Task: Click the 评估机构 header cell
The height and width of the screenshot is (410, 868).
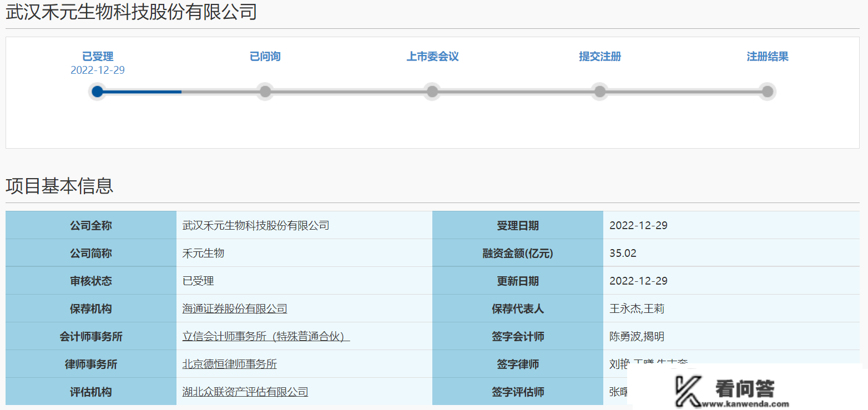Action: point(91,392)
